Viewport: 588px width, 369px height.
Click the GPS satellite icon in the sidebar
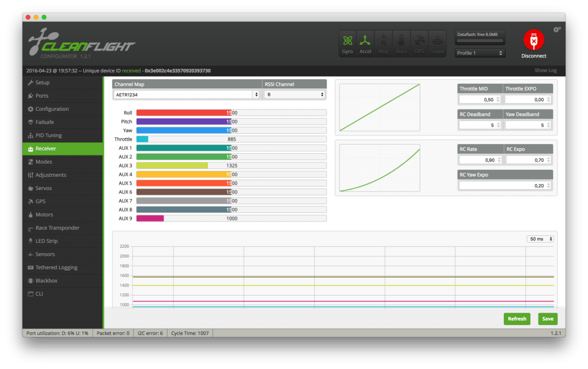[30, 201]
